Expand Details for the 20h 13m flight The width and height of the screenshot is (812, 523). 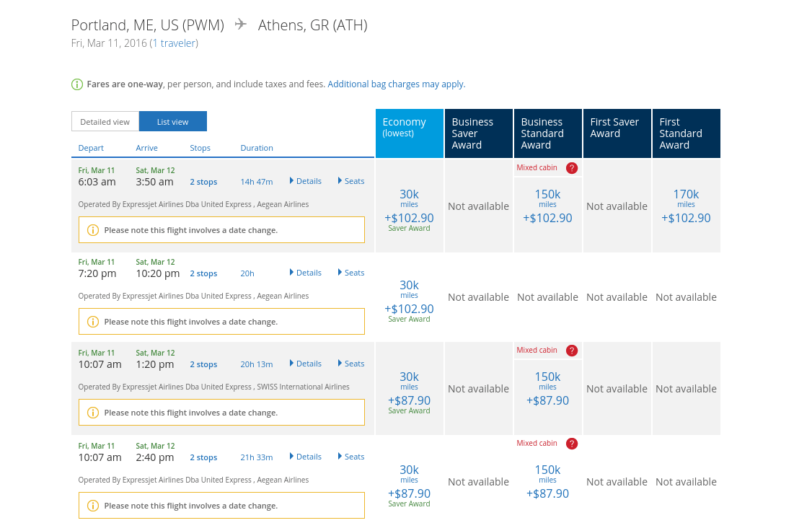click(305, 364)
